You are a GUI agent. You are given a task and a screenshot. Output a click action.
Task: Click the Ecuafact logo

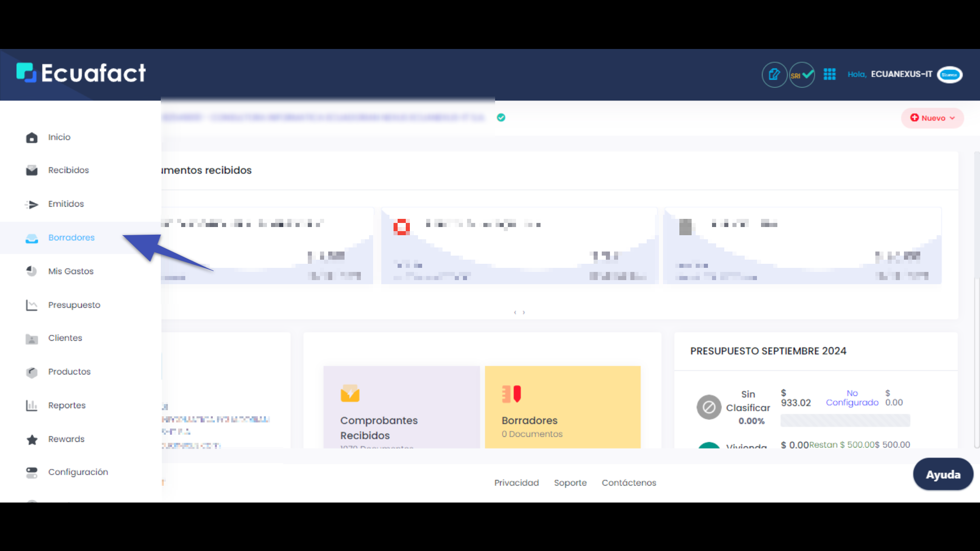pos(81,73)
